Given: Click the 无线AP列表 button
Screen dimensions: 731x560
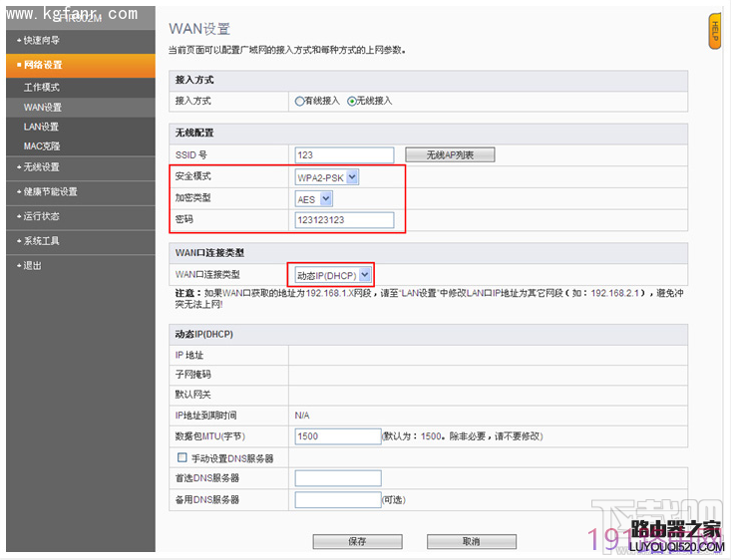Looking at the screenshot, I should pos(450,154).
